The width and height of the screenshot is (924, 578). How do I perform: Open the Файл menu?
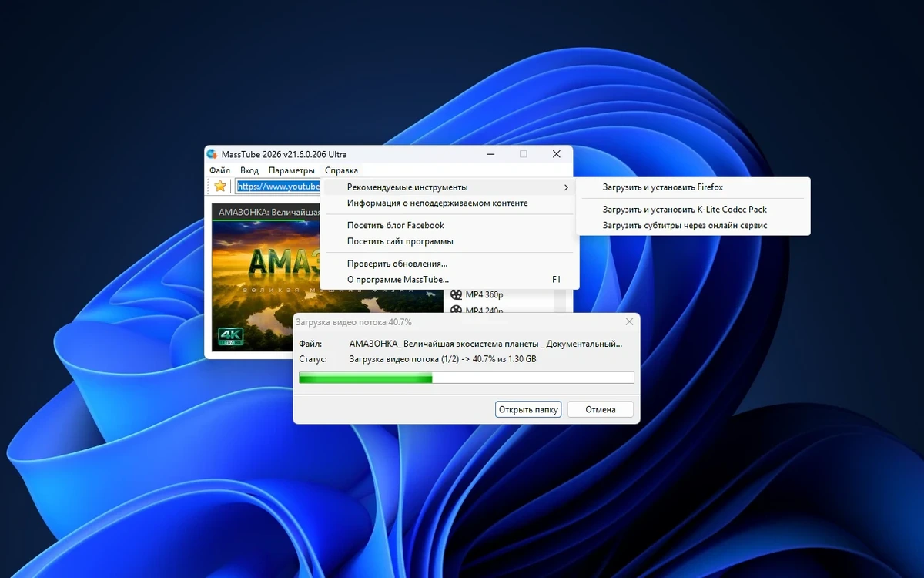(x=219, y=170)
